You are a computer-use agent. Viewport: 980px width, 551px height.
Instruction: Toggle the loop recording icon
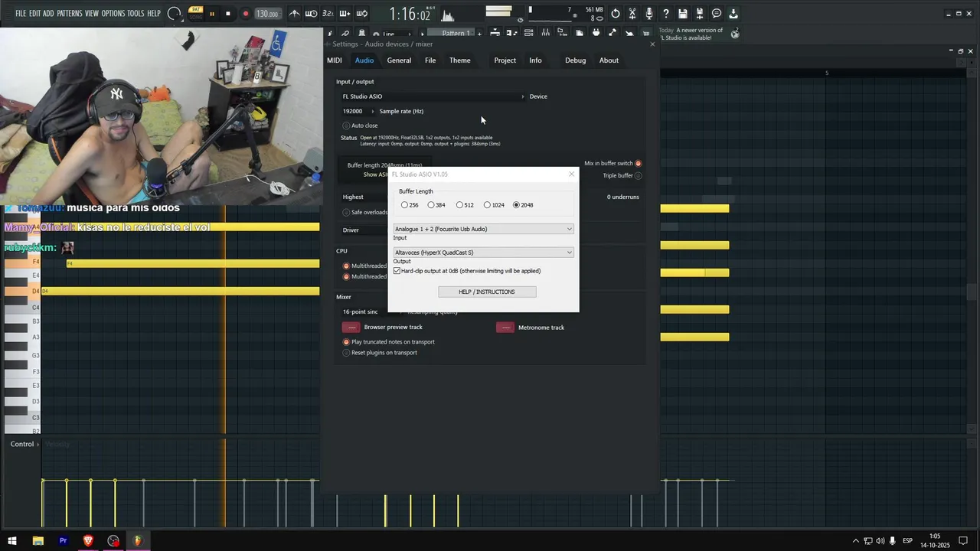(361, 14)
